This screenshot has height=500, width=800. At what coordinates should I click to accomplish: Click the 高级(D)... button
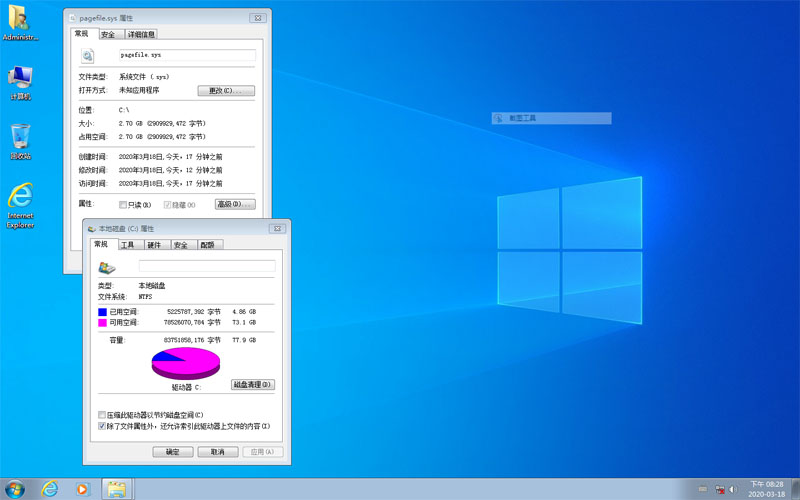click(235, 204)
